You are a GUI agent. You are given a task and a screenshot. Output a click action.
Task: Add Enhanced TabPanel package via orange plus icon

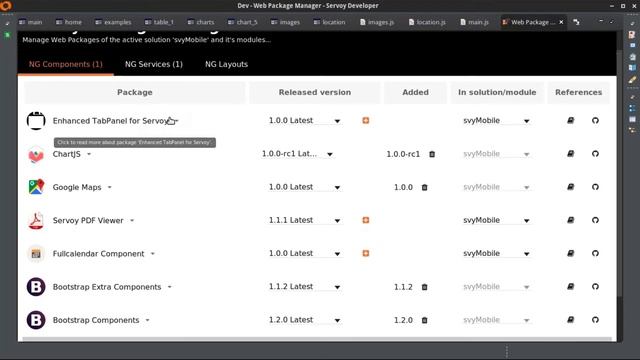(x=366, y=120)
